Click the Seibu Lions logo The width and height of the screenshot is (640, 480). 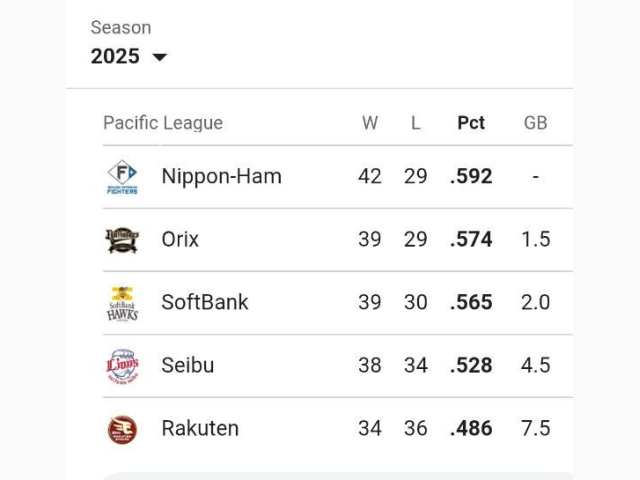pos(122,366)
